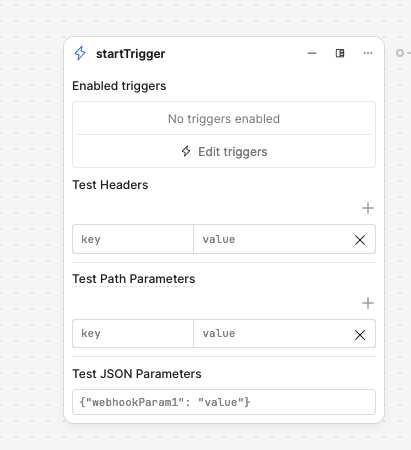Click the Test Path Parameters underlined label

pyautogui.click(x=134, y=279)
